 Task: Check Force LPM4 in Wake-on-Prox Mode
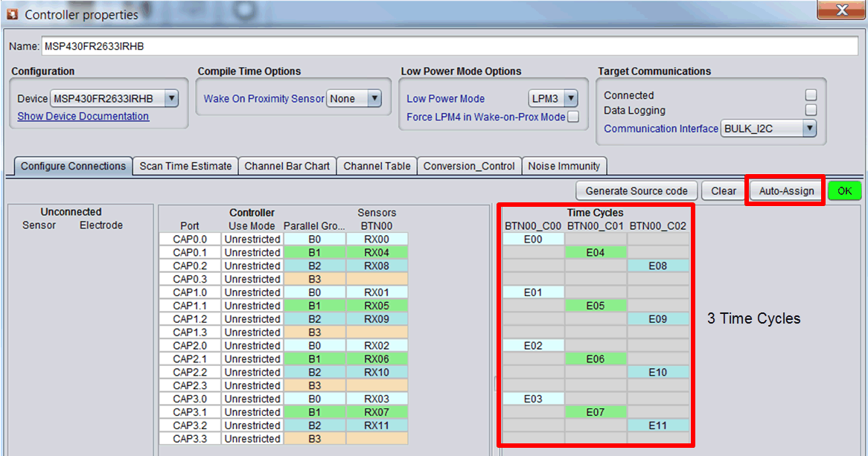coord(573,117)
